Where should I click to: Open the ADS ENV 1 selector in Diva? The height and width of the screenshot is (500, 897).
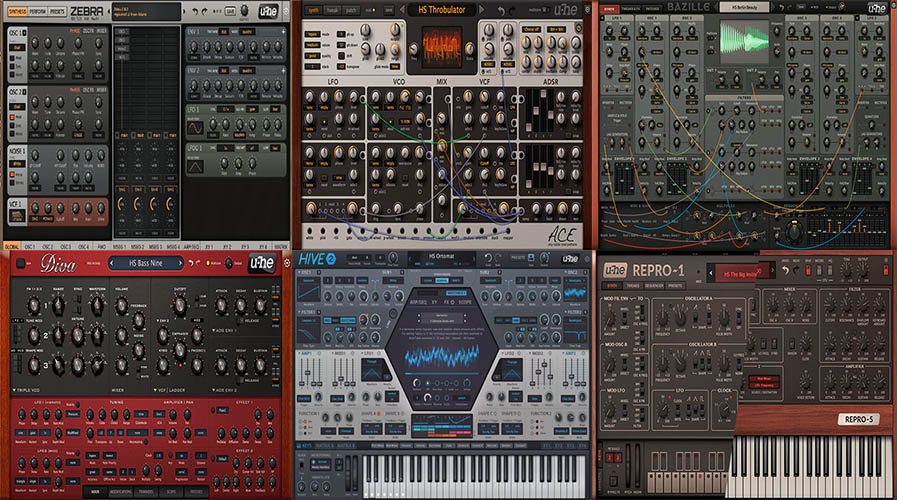tap(224, 331)
